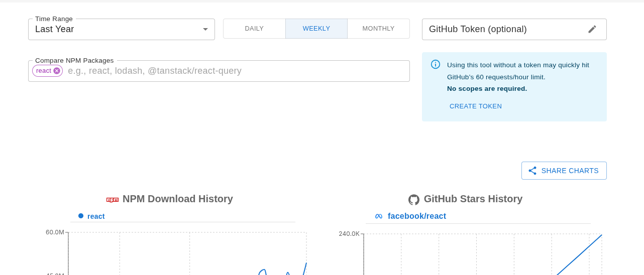
Task: Open the Time Range dropdown
Action: [121, 29]
